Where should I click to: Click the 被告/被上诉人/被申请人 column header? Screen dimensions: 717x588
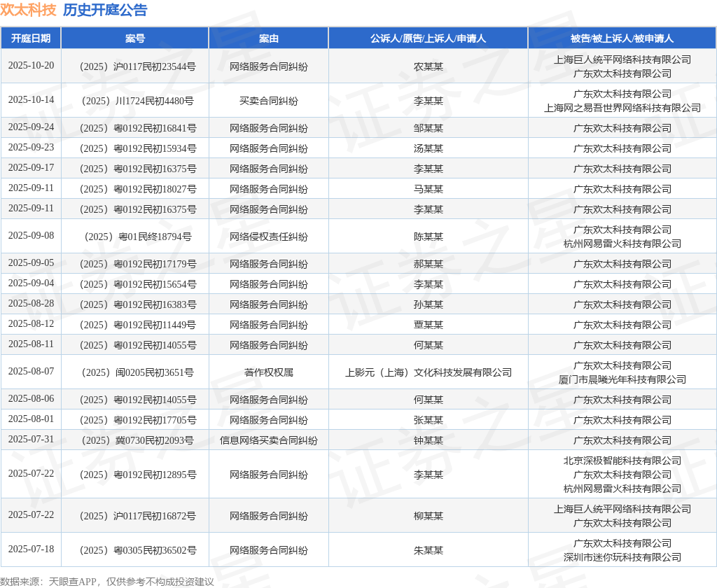(x=622, y=38)
